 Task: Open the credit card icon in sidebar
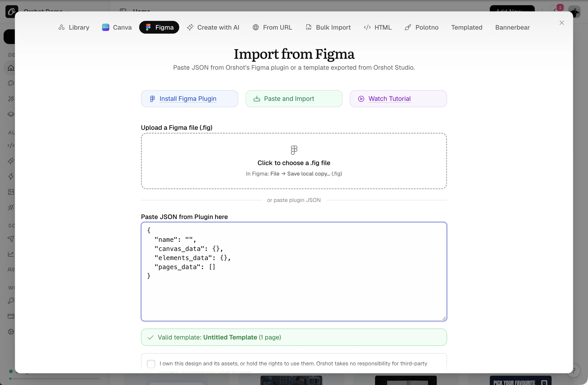[11, 316]
